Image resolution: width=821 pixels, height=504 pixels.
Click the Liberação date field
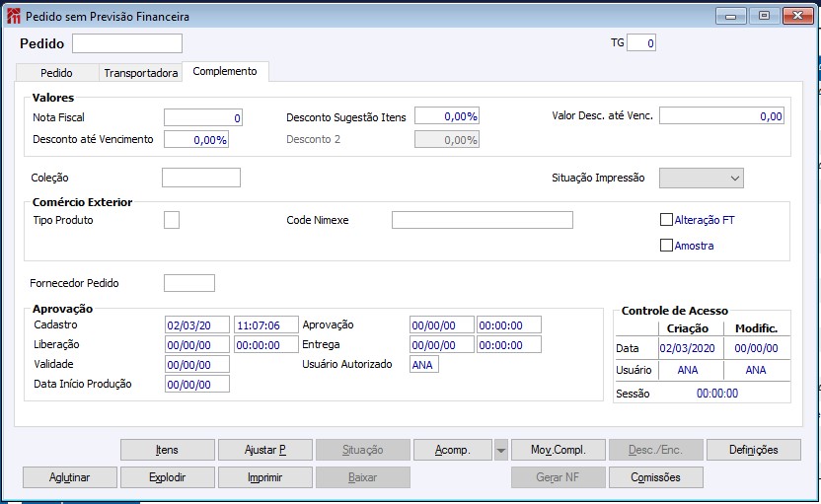197,345
